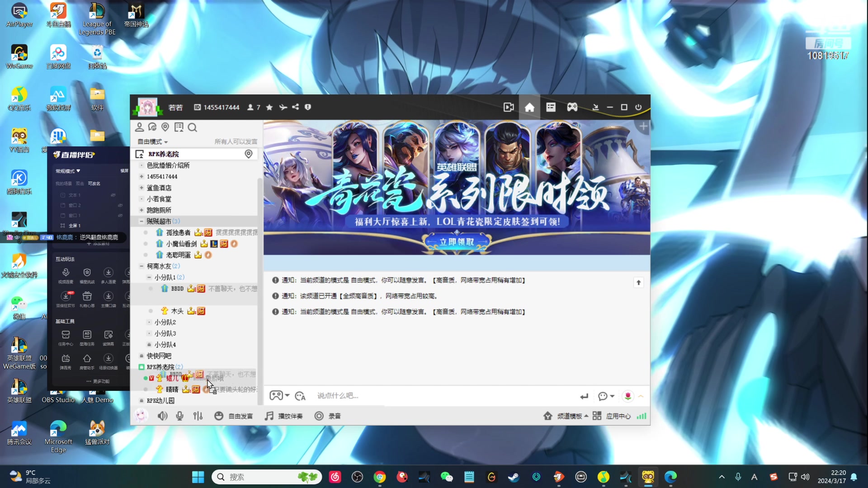Viewport: 868px width, 488px height.
Task: Jump to top arrow in chat area
Action: pyautogui.click(x=639, y=282)
